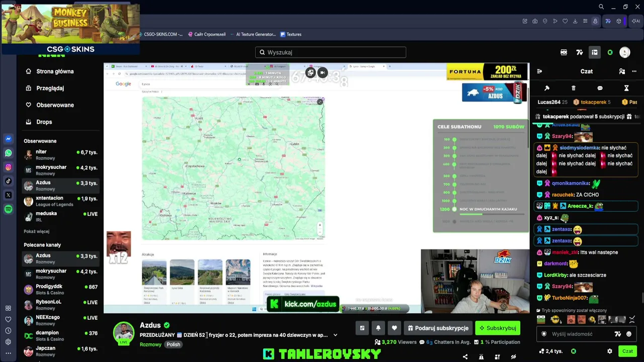The image size is (644, 362).
Task: Send message with Czat button
Action: coord(627,351)
